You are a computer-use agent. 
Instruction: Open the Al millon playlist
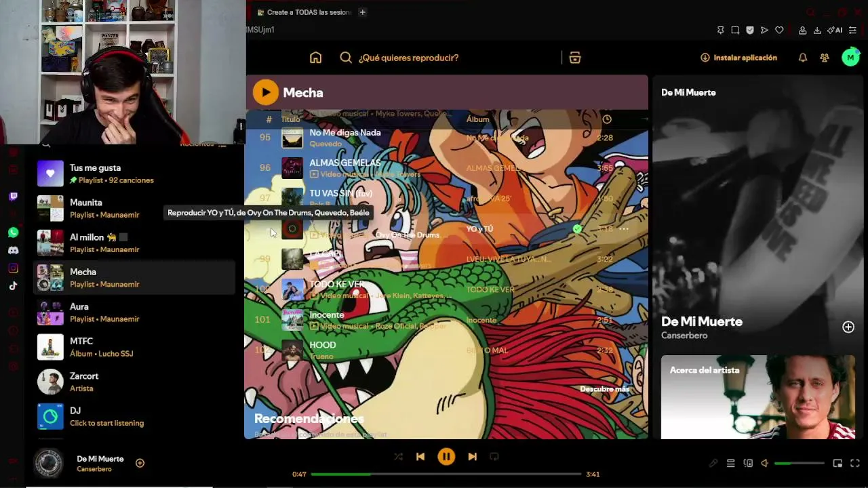134,243
